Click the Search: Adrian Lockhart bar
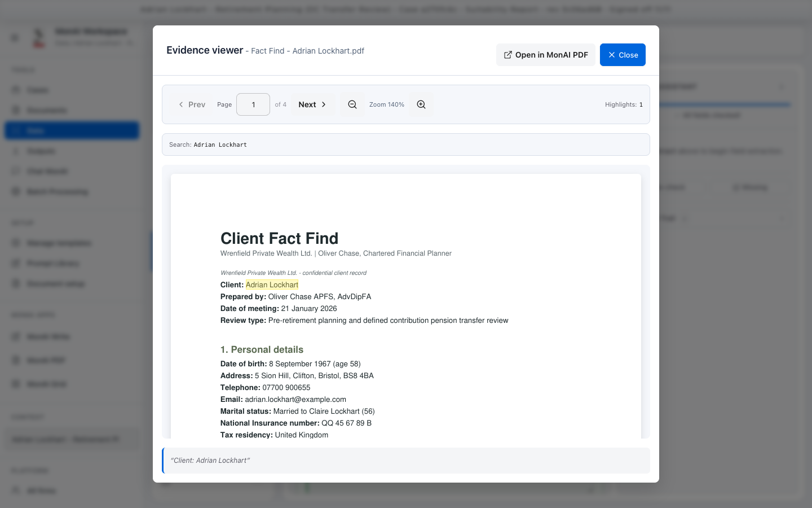Image resolution: width=812 pixels, height=508 pixels. pyautogui.click(x=406, y=144)
